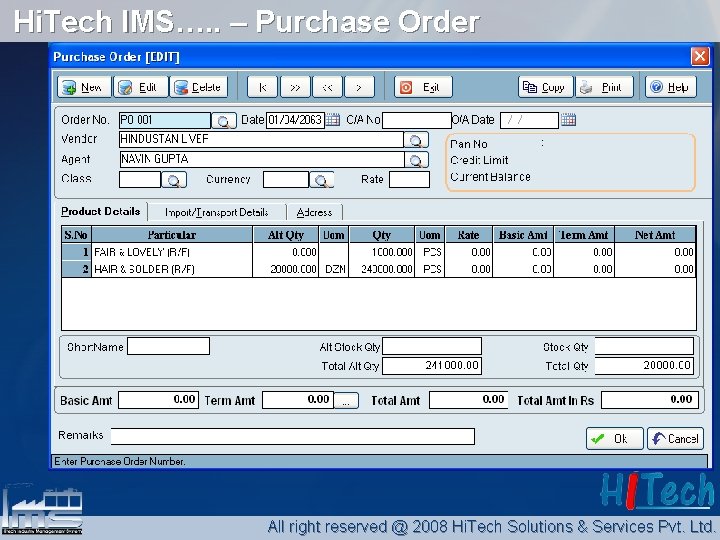Image resolution: width=720 pixels, height=540 pixels.
Task: Click the New button in toolbar
Action: (x=84, y=87)
